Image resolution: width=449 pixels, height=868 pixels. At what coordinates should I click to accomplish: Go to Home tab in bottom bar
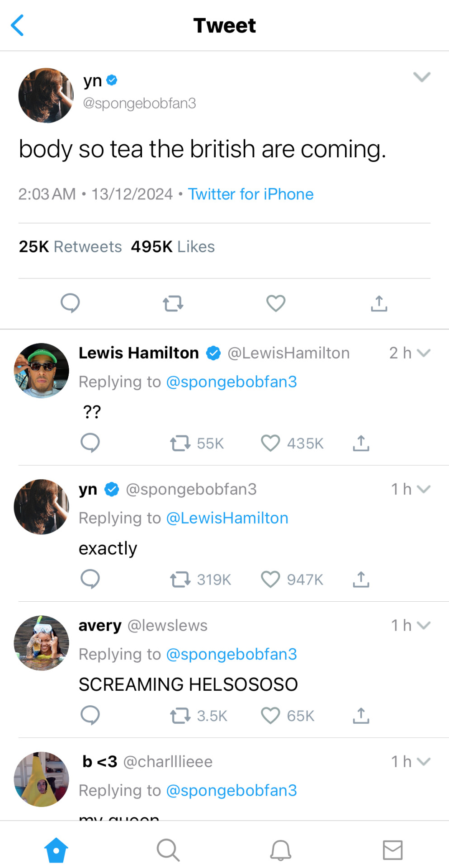pos(56,850)
